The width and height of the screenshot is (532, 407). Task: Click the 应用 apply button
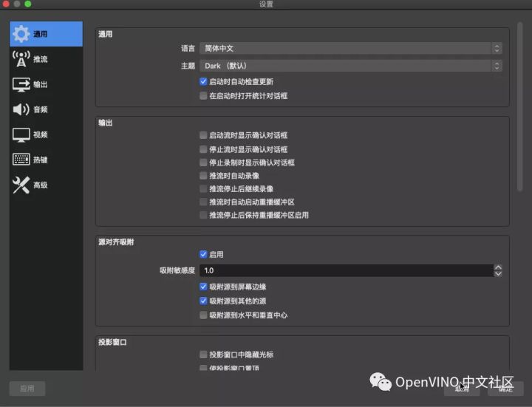pyautogui.click(x=27, y=389)
